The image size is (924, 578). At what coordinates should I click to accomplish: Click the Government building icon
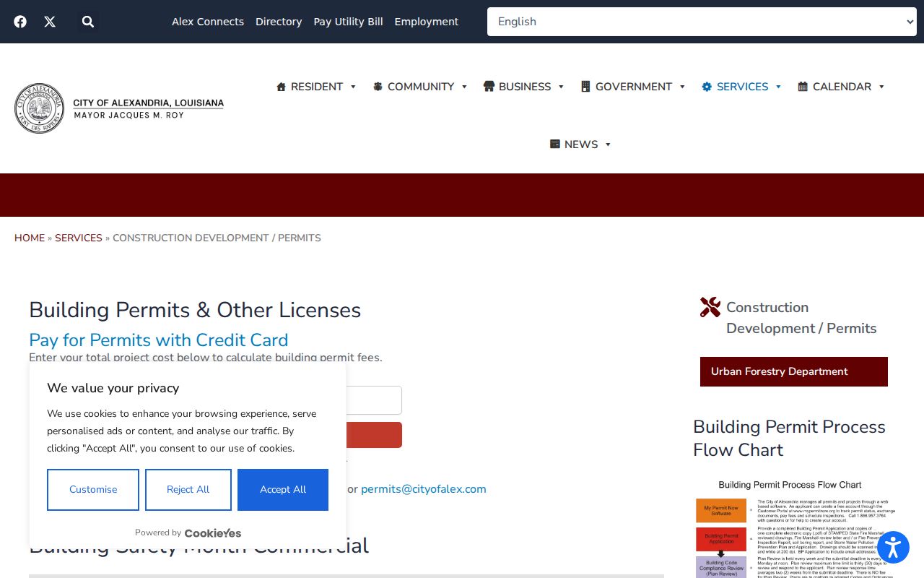coord(585,87)
